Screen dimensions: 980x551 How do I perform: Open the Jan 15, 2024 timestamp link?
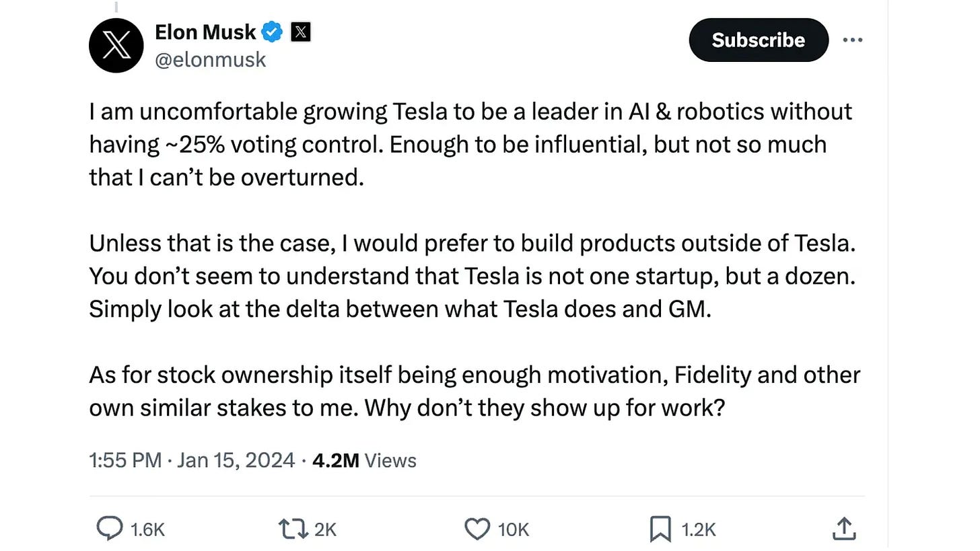(x=236, y=460)
